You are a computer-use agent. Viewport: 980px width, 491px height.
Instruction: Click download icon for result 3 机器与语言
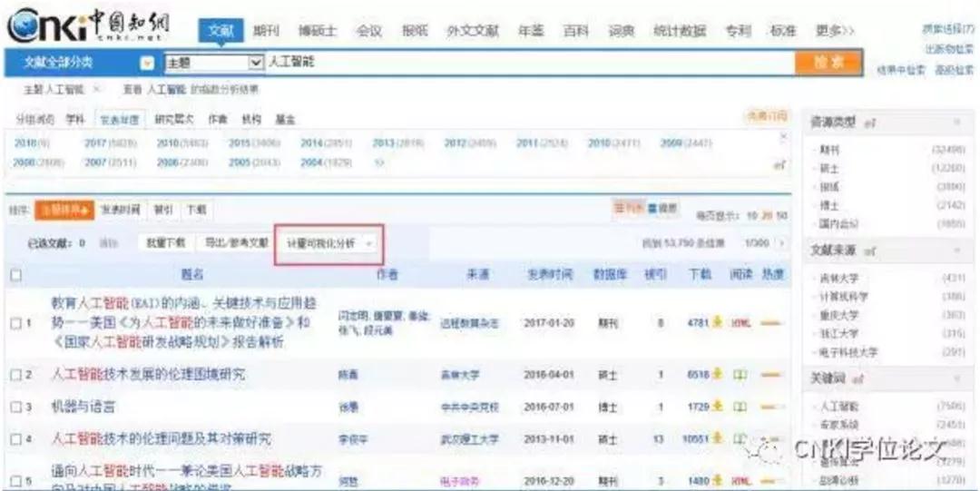click(x=717, y=408)
